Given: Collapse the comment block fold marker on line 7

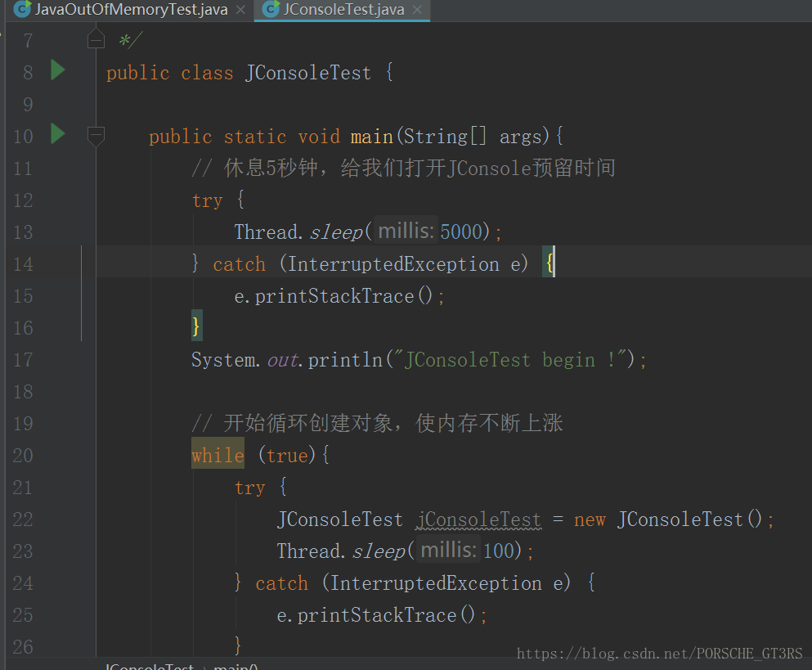Looking at the screenshot, I should [x=96, y=39].
